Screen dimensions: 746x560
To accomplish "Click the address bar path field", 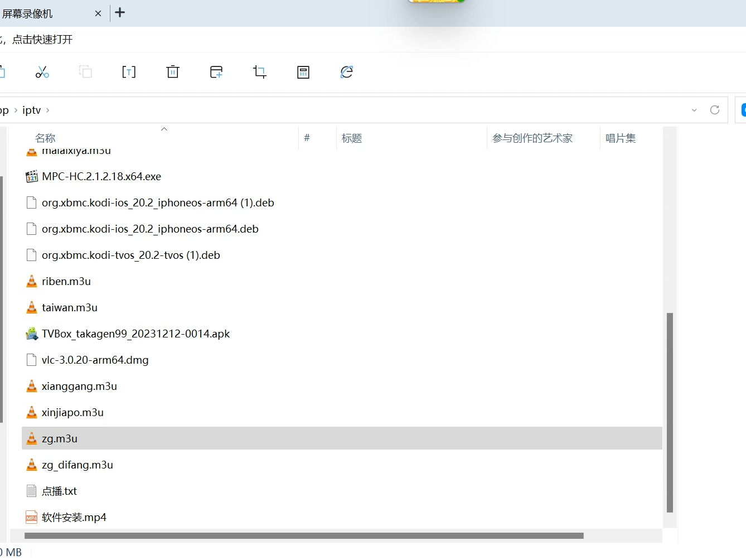I will click(x=362, y=110).
